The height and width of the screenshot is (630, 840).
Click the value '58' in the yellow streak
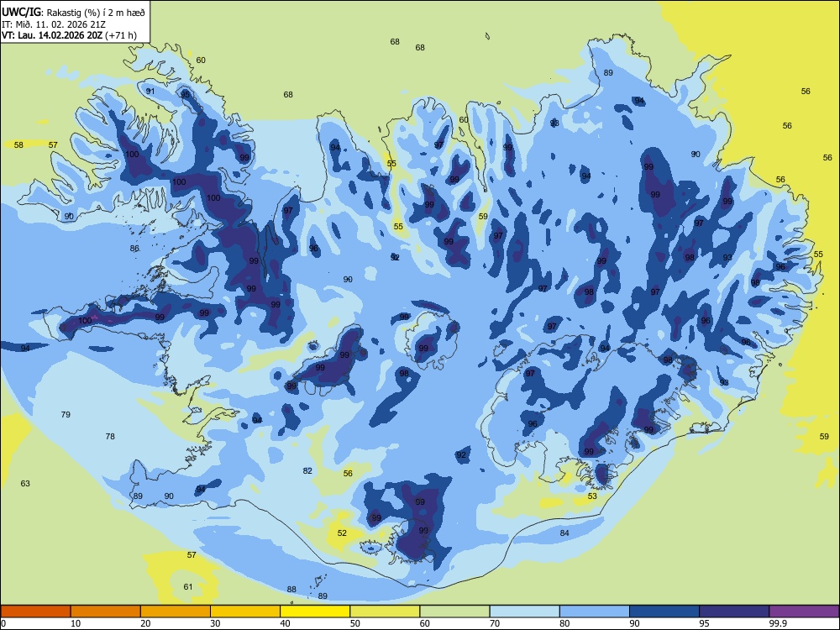coord(18,145)
